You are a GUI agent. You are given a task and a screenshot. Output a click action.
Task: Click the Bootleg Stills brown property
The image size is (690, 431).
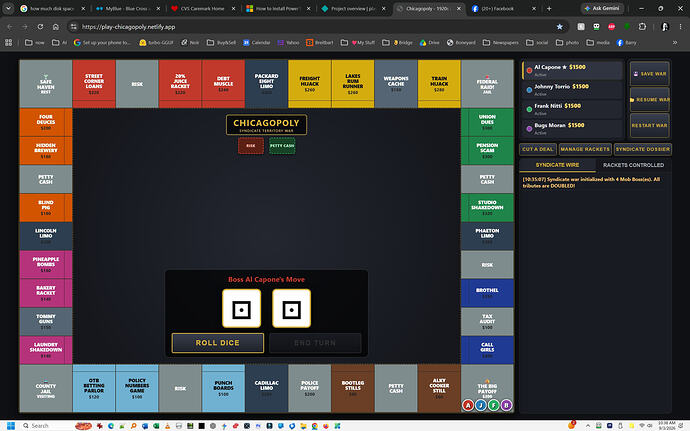(x=352, y=388)
